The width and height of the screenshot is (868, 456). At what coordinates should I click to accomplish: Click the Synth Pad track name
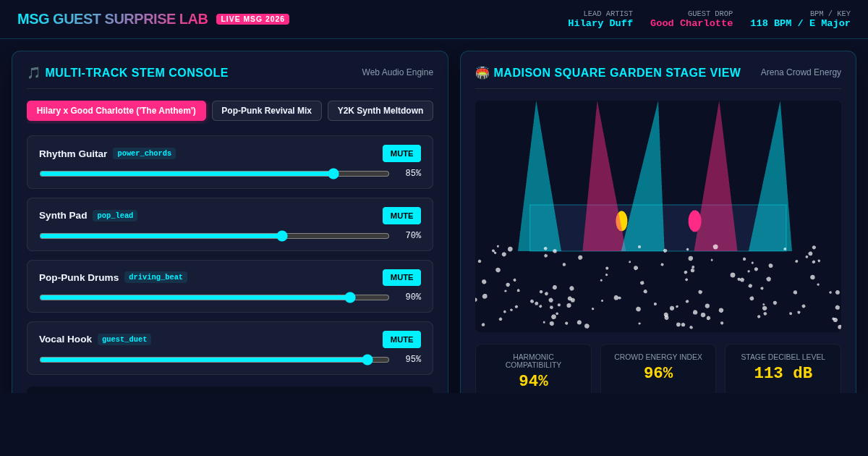pos(63,216)
